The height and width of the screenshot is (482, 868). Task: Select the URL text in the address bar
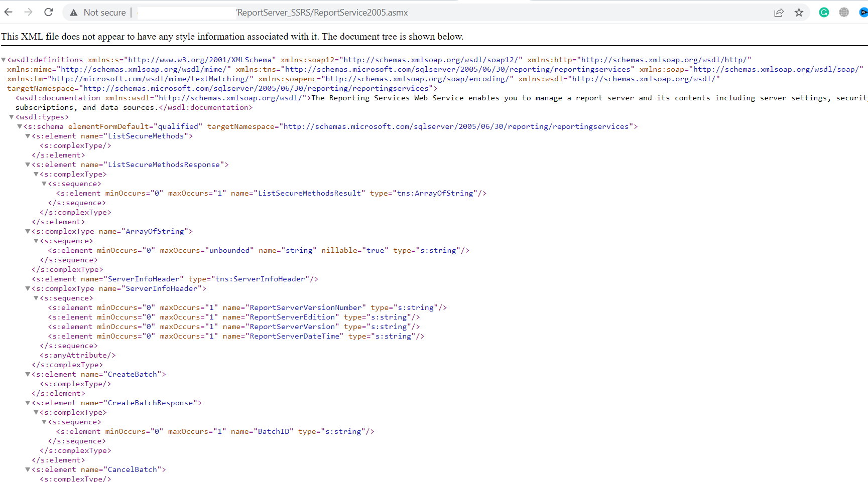tap(322, 13)
